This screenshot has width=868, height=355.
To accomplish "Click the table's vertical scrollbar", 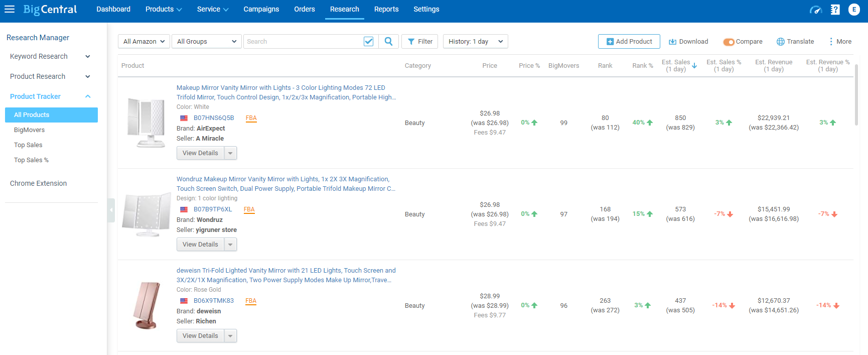I will (x=856, y=94).
